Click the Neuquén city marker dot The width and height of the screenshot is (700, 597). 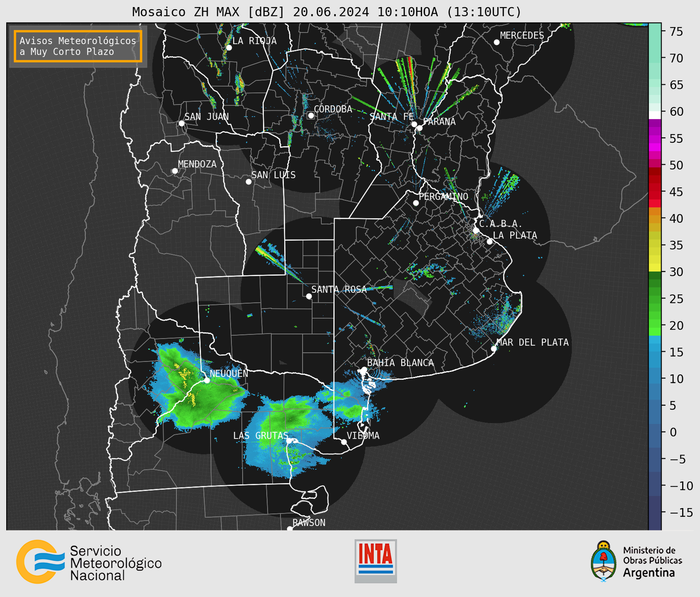207,380
